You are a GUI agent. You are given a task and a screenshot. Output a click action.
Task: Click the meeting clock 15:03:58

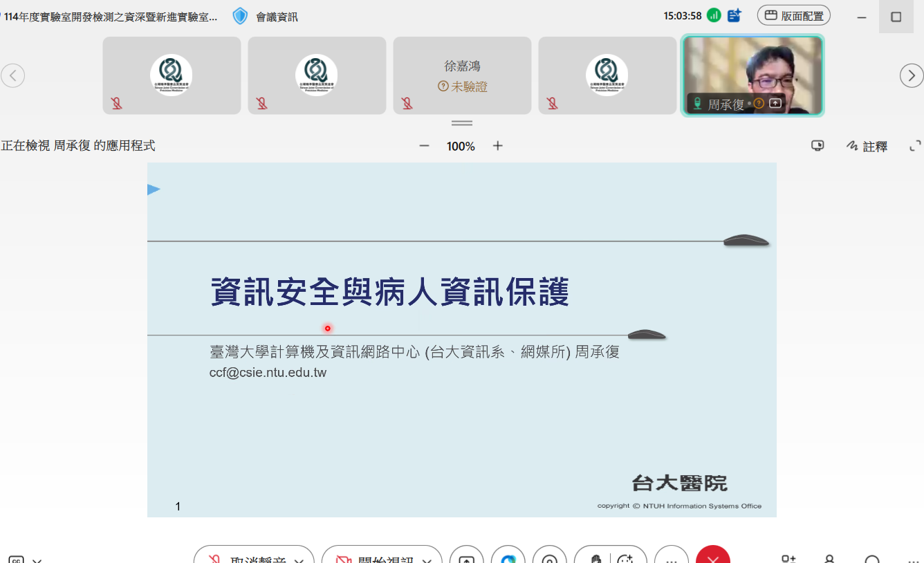click(683, 16)
